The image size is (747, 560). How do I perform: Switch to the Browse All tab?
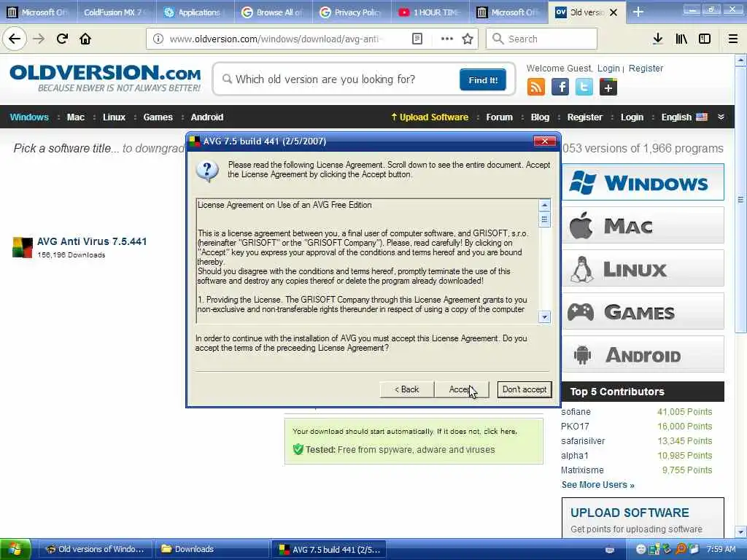tap(273, 12)
